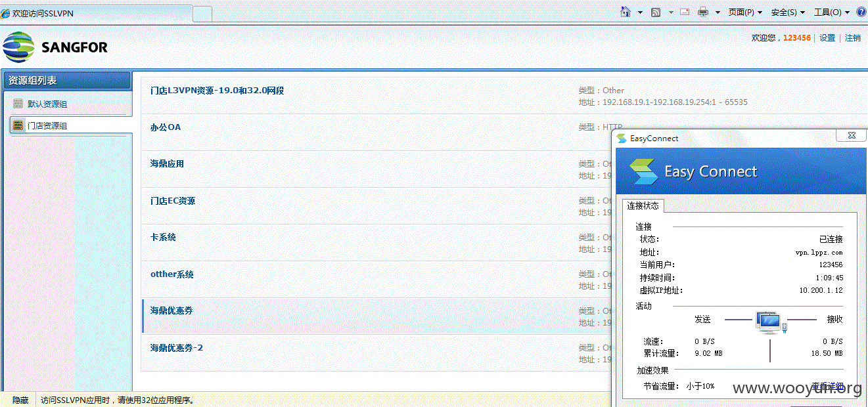868x407 pixels.
Task: Click the Easy Connect banner logo
Action: tap(643, 172)
